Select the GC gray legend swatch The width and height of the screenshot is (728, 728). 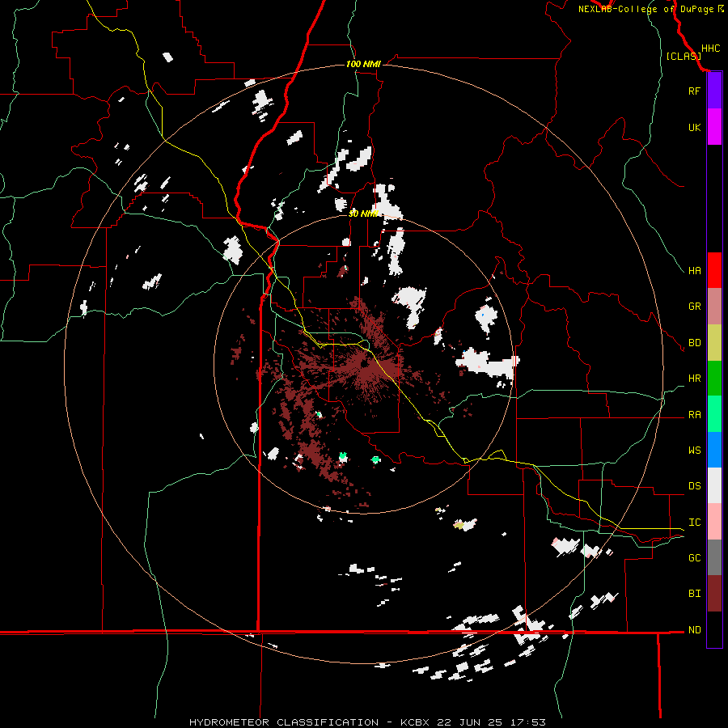click(714, 557)
